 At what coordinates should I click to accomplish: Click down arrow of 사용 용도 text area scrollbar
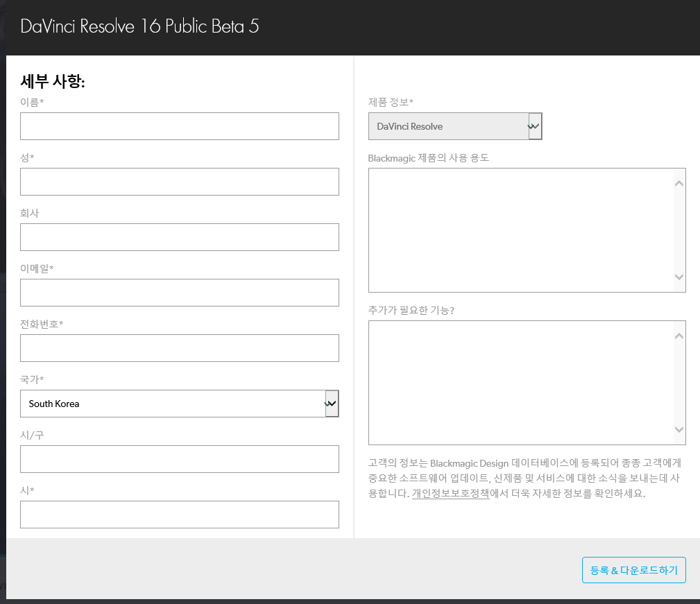[x=679, y=277]
